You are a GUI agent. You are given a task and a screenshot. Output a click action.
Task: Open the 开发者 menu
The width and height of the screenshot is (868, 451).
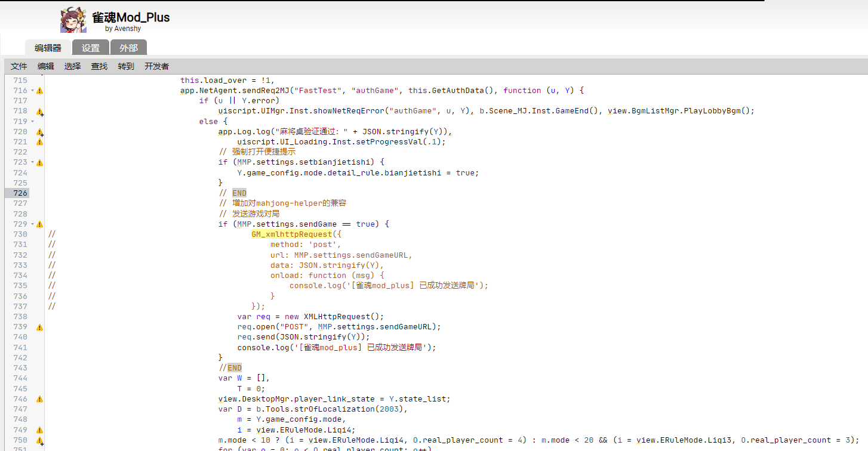click(x=156, y=66)
